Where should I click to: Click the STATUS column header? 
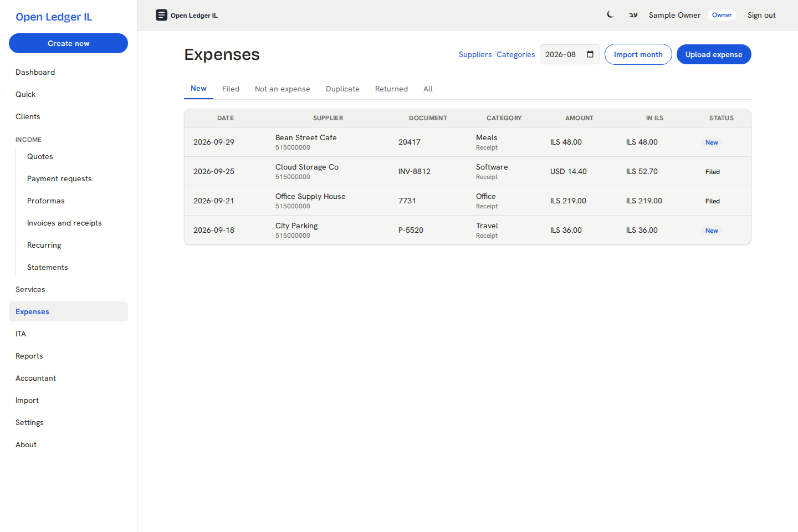[x=722, y=118]
